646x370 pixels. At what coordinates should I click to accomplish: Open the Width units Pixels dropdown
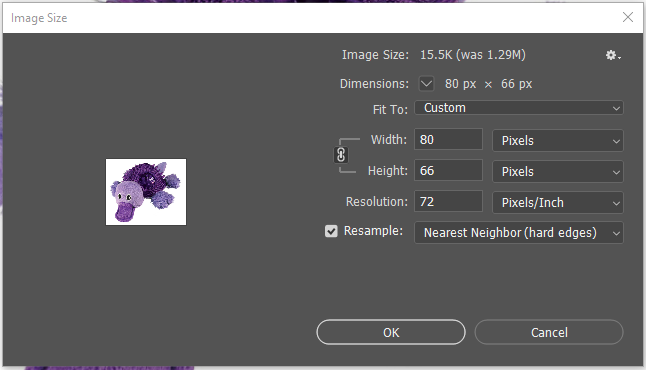click(x=558, y=141)
